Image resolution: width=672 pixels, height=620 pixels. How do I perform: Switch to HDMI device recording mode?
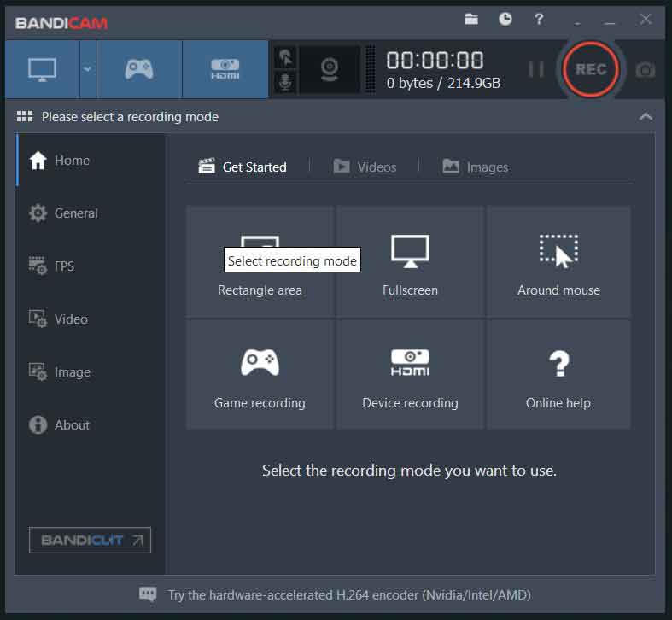click(x=225, y=69)
